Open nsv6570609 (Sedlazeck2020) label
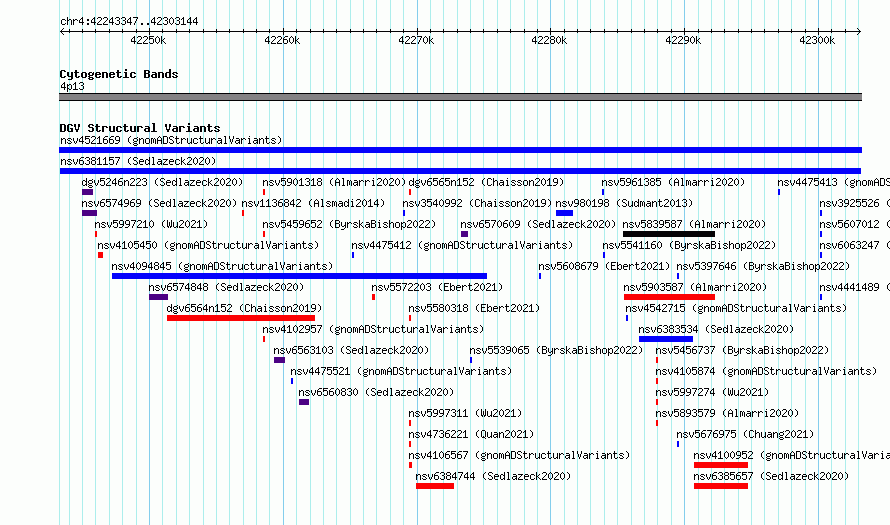 (x=538, y=224)
